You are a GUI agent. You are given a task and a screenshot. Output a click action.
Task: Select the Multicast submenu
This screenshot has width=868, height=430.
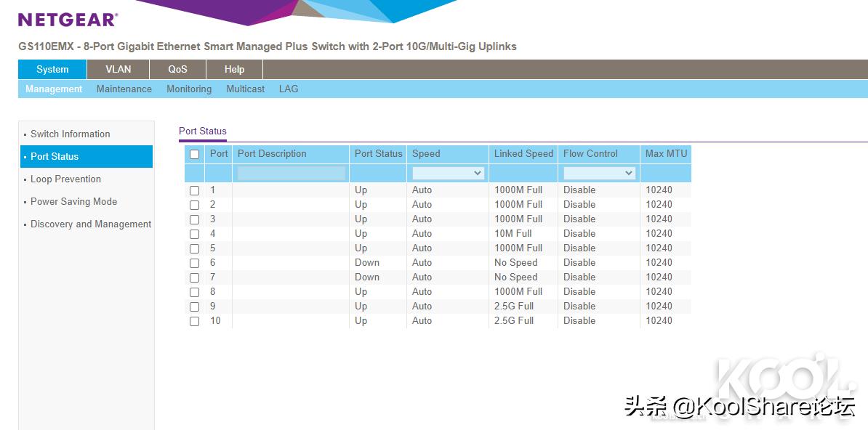(245, 89)
